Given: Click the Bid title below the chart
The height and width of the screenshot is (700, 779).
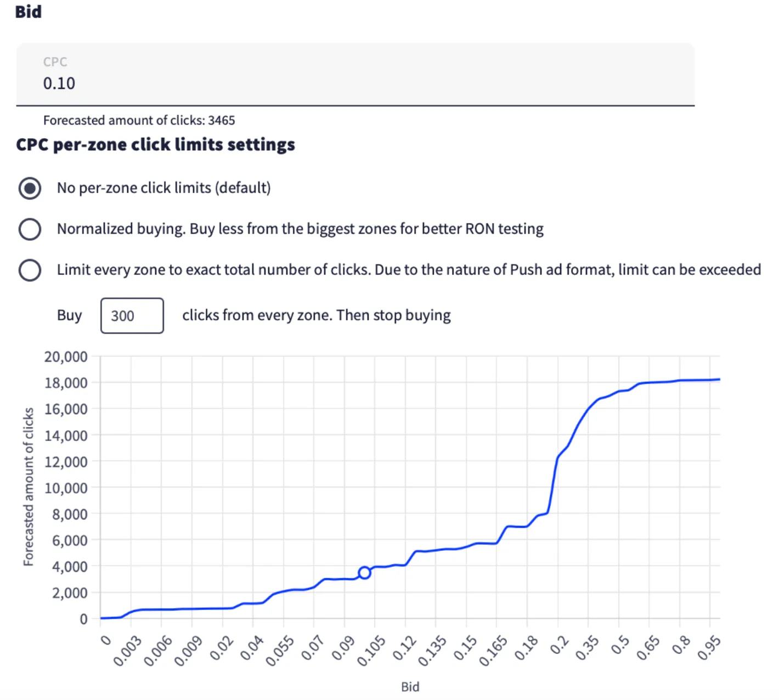Looking at the screenshot, I should coord(410,687).
